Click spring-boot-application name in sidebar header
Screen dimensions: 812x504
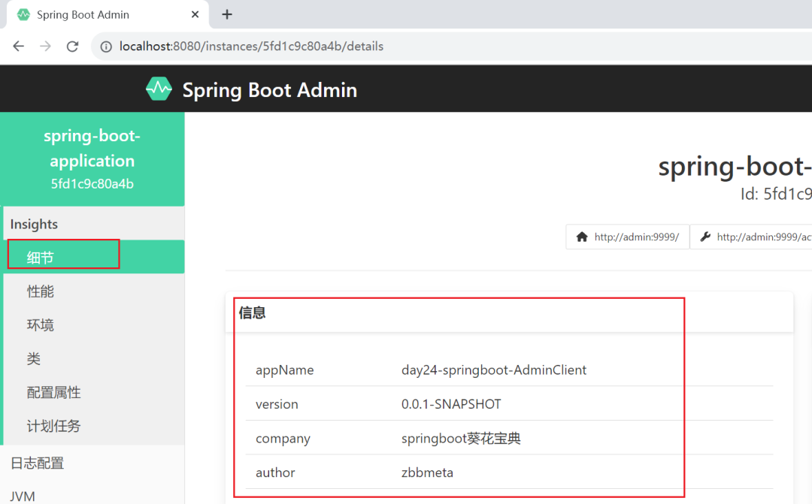[92, 148]
